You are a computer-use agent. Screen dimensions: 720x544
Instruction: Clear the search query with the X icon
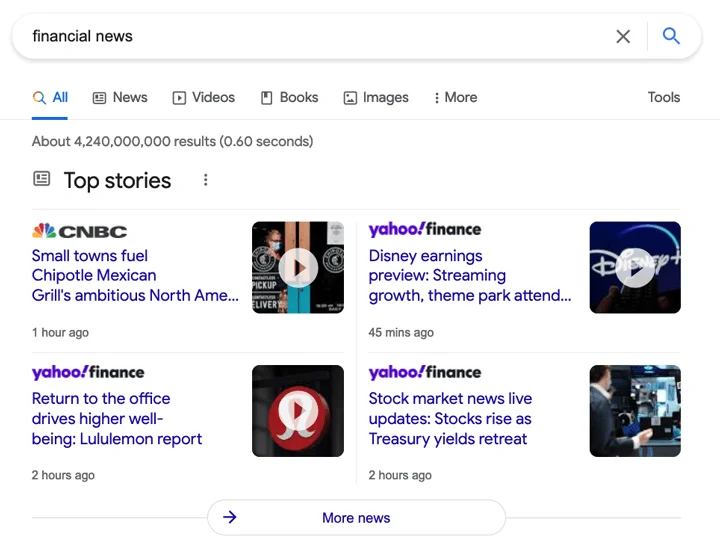623,36
